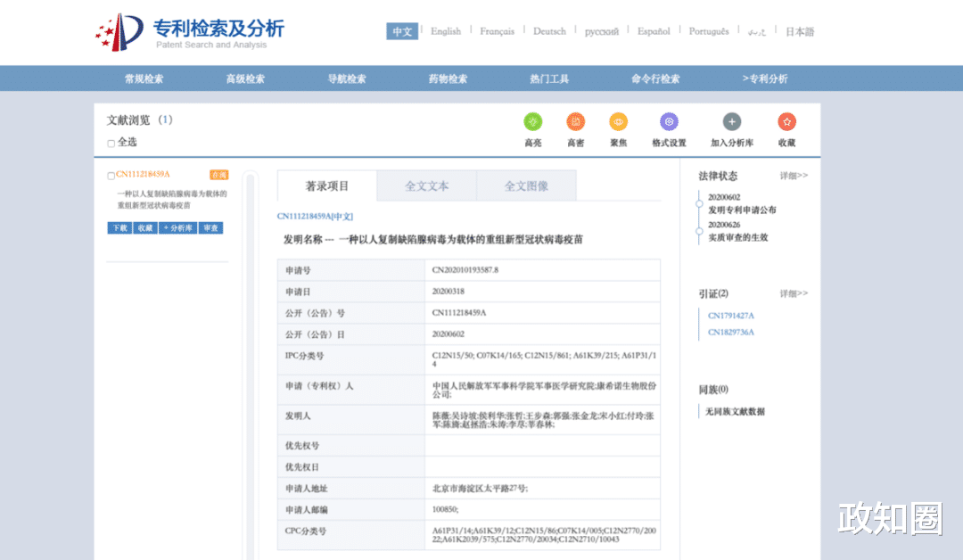Click the green 高亮 highlight icon

(x=532, y=122)
